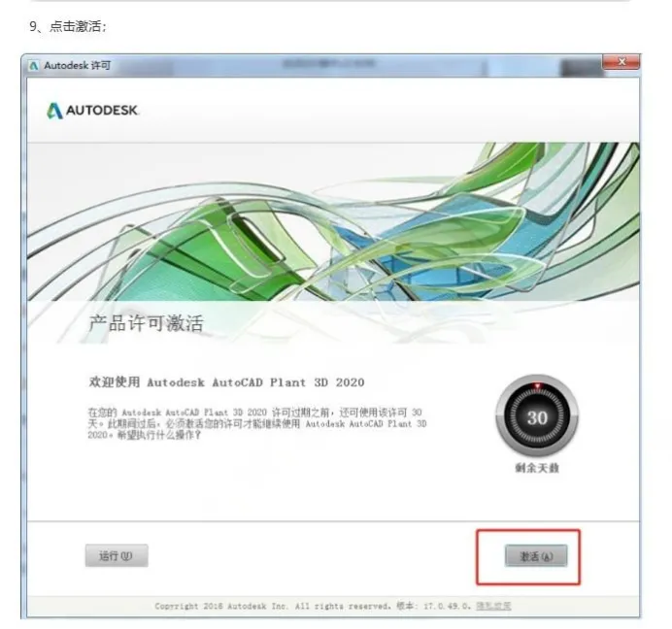
Task: Close the Autodesk license window
Action: coord(621,62)
